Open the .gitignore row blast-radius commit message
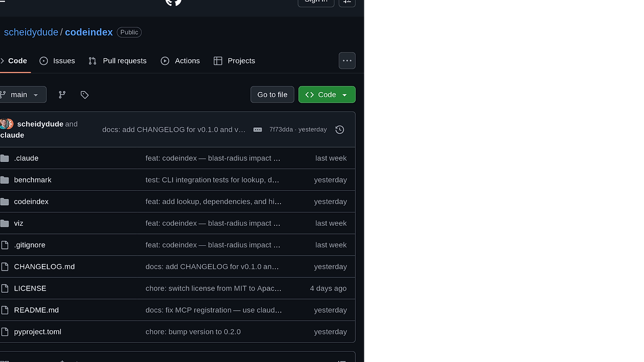 pos(213,245)
